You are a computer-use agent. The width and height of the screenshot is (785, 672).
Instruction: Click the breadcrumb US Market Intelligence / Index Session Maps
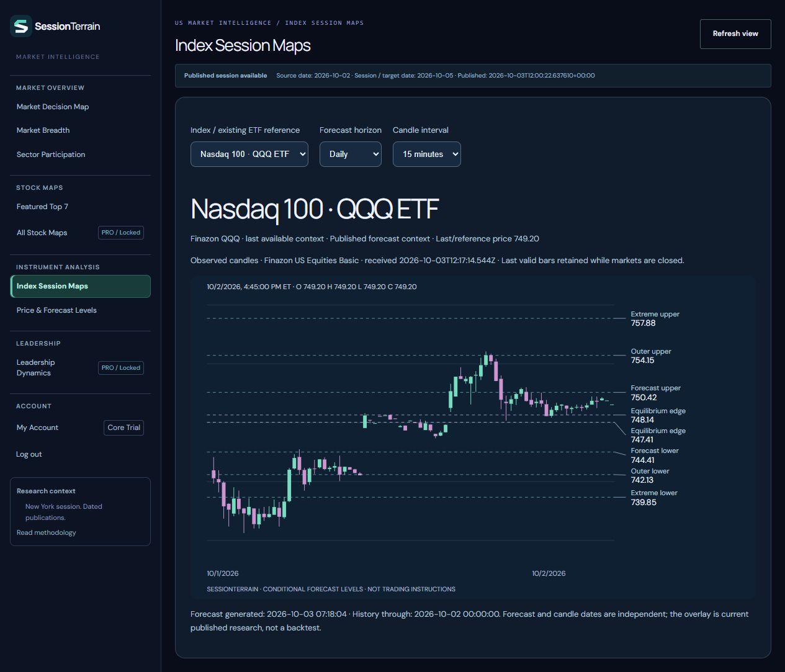coord(269,23)
